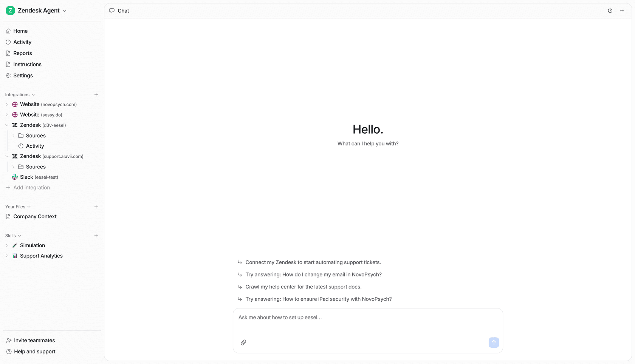Click inside the message input field
Image resolution: width=635 pixels, height=364 pixels.
(367, 318)
